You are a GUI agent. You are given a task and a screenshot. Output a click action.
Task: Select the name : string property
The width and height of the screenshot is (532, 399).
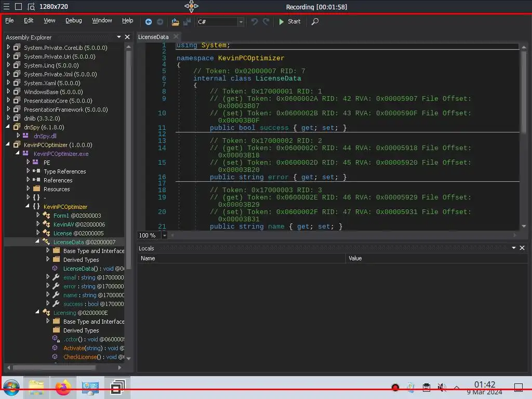click(x=94, y=295)
